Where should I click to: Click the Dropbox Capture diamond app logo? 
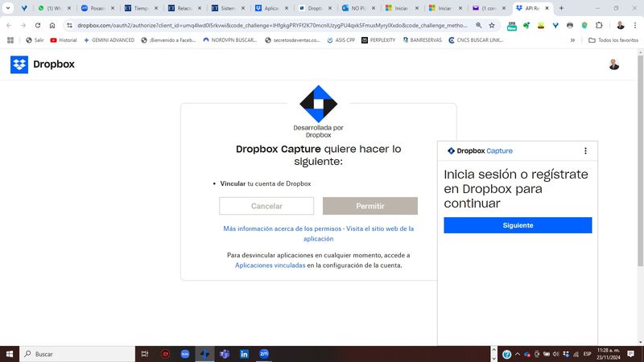(318, 104)
